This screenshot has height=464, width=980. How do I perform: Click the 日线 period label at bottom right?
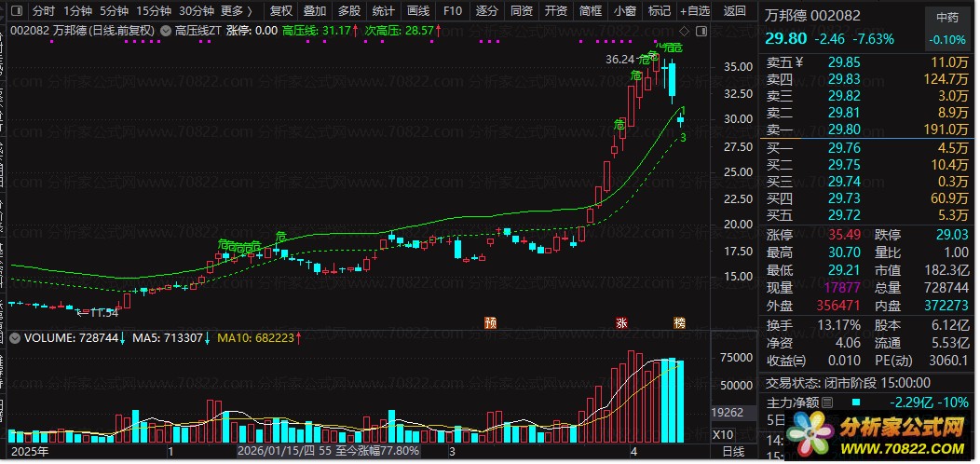click(734, 452)
